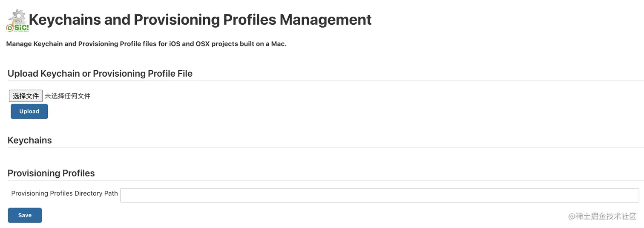Click the 稀土掘金技术社区 watermark
This screenshot has height=228, width=644.
(602, 216)
